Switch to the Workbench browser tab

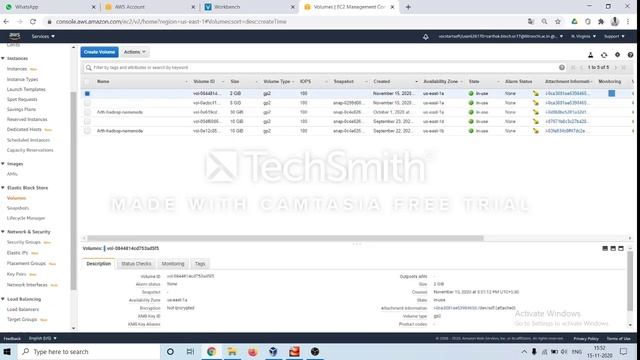tap(249, 7)
